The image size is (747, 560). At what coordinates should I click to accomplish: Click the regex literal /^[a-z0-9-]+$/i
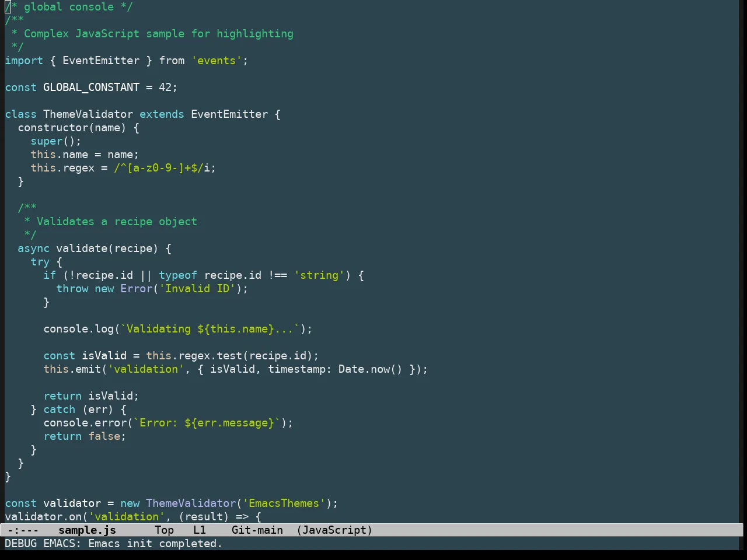coord(162,168)
